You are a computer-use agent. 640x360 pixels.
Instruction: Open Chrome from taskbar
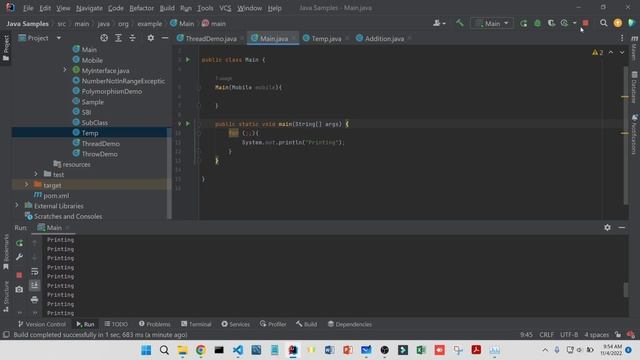201,350
